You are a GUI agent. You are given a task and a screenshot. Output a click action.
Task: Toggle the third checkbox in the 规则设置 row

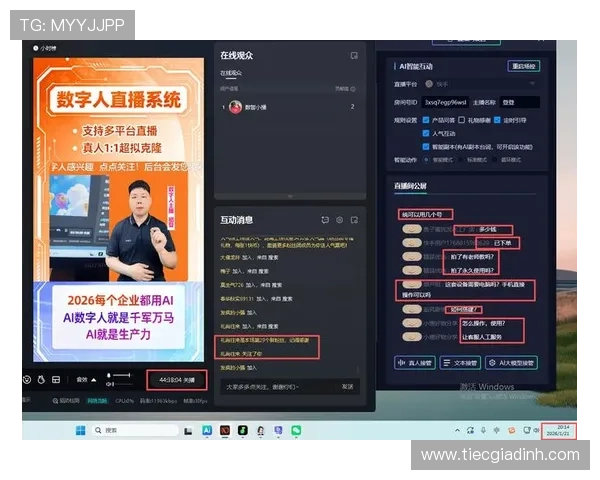click(x=497, y=120)
